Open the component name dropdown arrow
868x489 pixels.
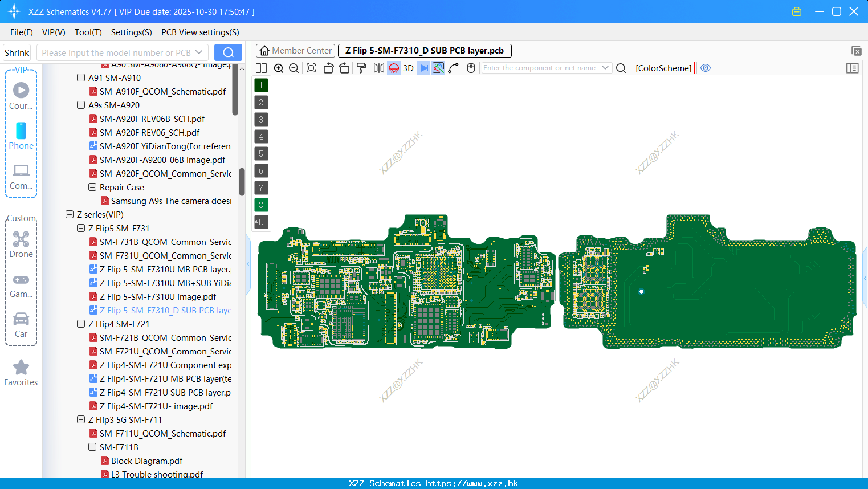point(605,68)
